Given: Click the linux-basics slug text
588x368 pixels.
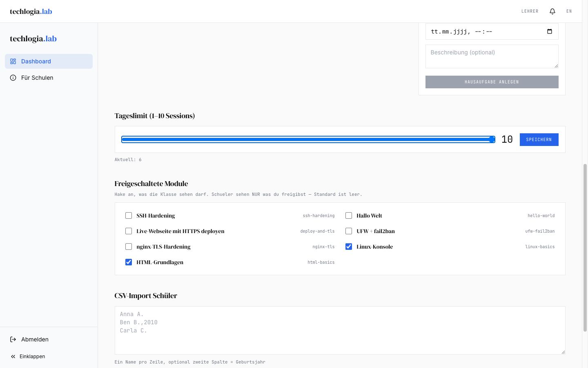Looking at the screenshot, I should pyautogui.click(x=540, y=247).
